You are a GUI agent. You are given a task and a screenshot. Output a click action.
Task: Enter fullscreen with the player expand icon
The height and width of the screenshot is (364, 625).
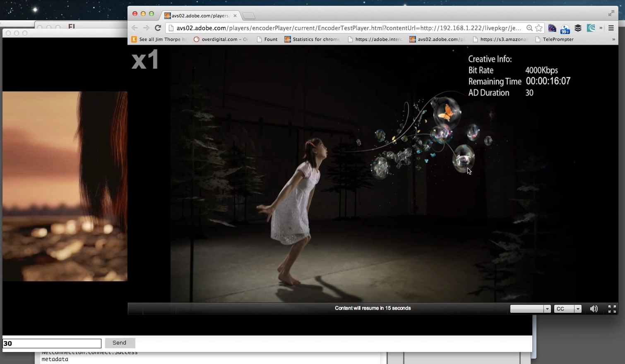coord(611,309)
